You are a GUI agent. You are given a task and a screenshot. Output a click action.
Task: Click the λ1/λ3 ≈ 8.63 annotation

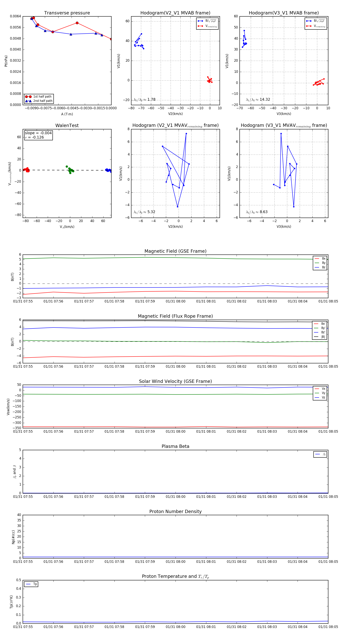pos(257,212)
